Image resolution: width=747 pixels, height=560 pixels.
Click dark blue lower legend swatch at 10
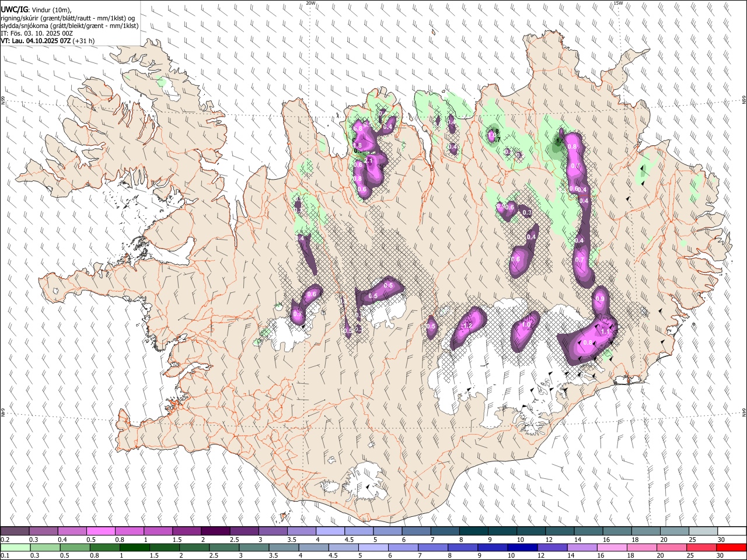tap(522, 547)
